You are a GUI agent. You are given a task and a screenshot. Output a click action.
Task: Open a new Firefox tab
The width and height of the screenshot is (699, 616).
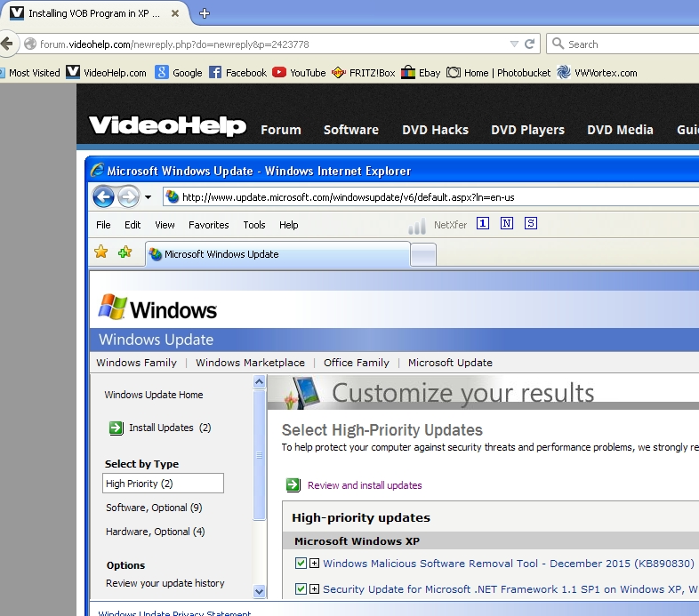pyautogui.click(x=205, y=13)
